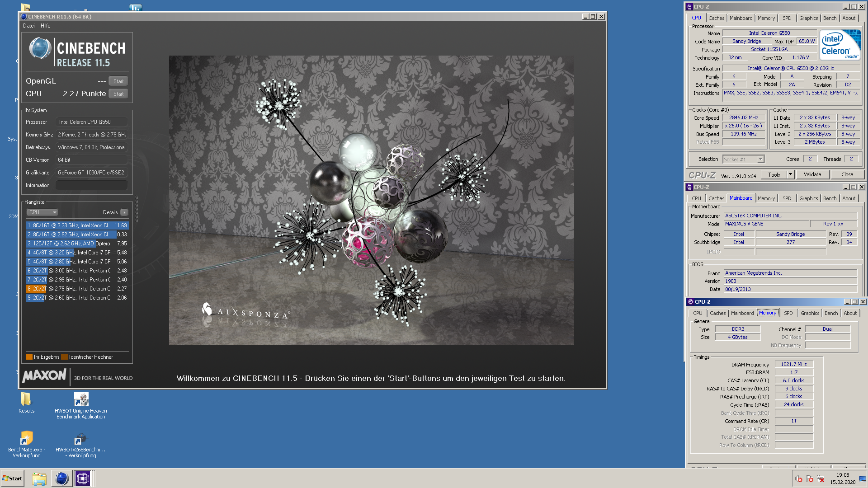868x488 pixels.
Task: Open the Start menu
Action: click(x=13, y=479)
